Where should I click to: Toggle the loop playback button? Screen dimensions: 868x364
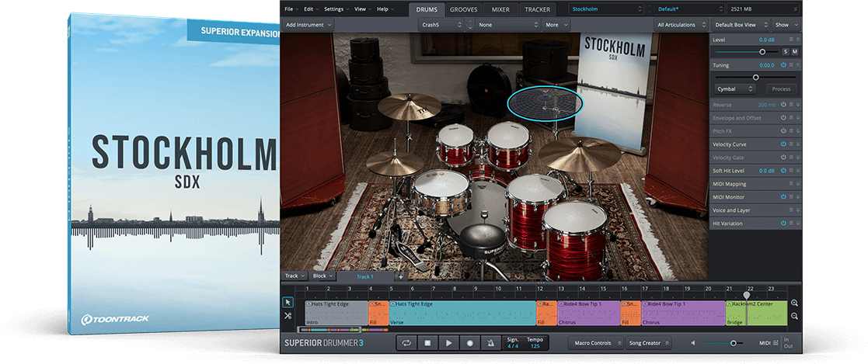point(406,342)
